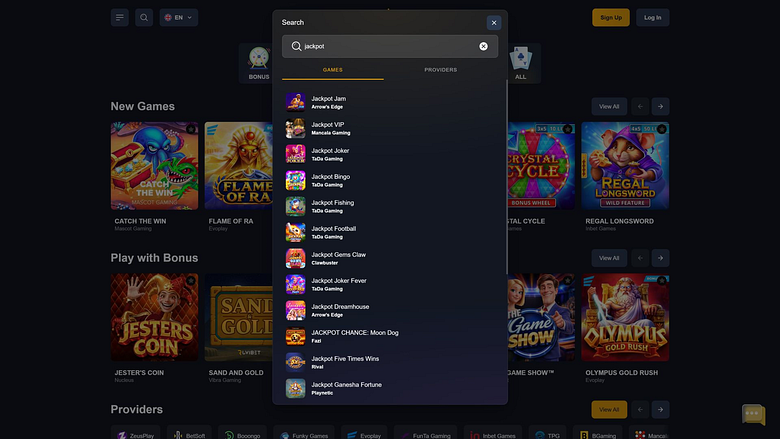
Task: Favorite the Jester's Coin game star
Action: pos(191,281)
